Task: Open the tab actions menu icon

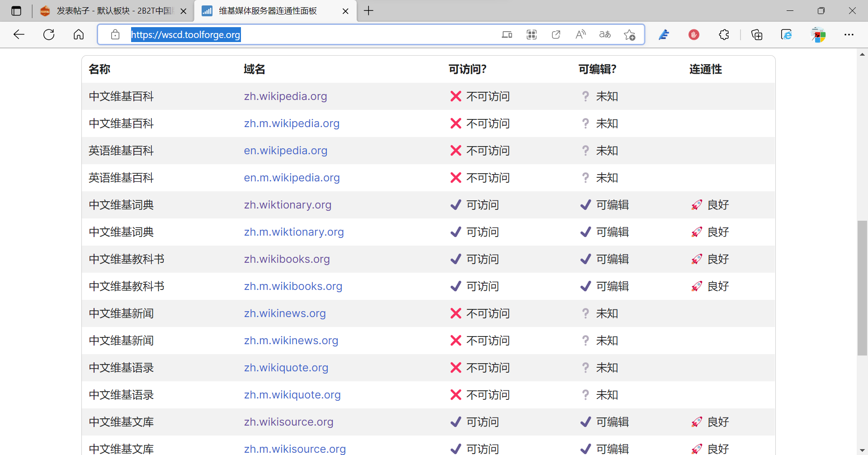Action: [x=16, y=11]
